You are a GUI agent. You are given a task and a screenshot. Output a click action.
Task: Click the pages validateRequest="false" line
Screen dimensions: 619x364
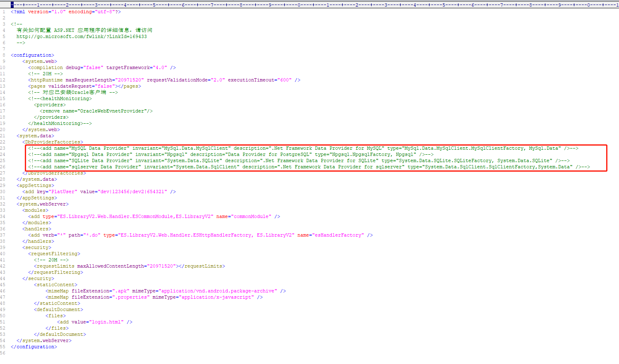coord(84,86)
